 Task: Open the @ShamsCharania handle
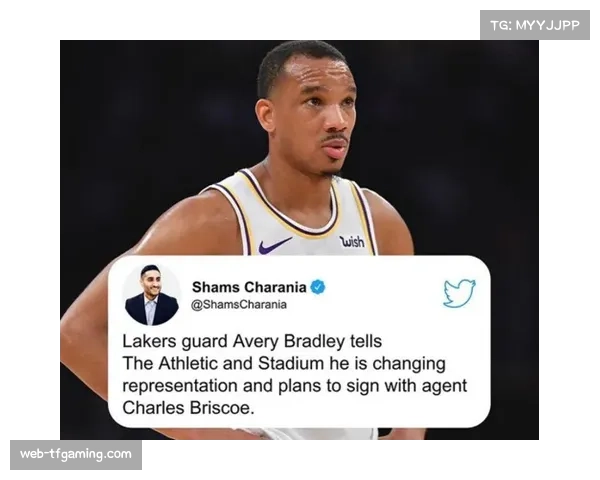point(239,305)
